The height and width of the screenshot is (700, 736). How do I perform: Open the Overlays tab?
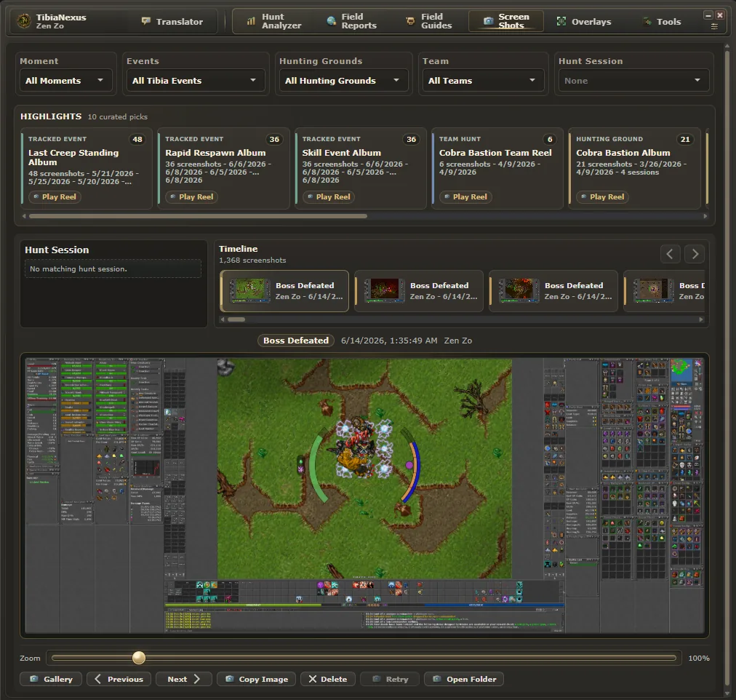coord(583,22)
